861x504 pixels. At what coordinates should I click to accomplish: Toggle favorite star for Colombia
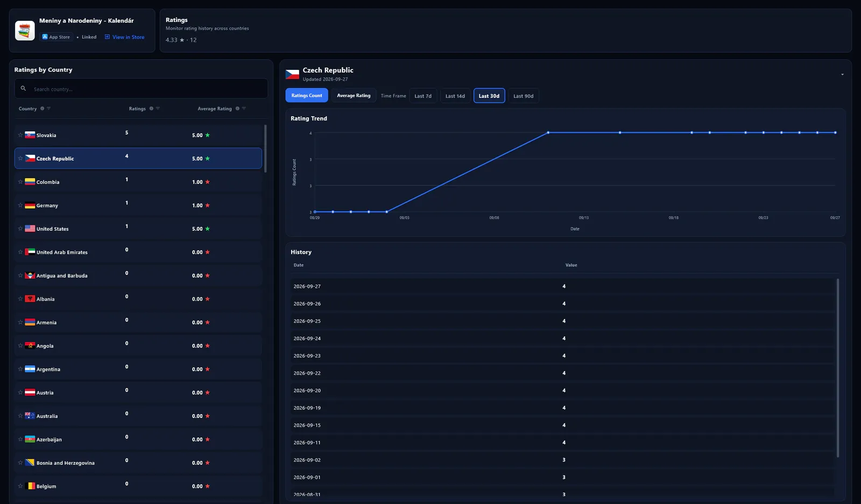coord(20,182)
